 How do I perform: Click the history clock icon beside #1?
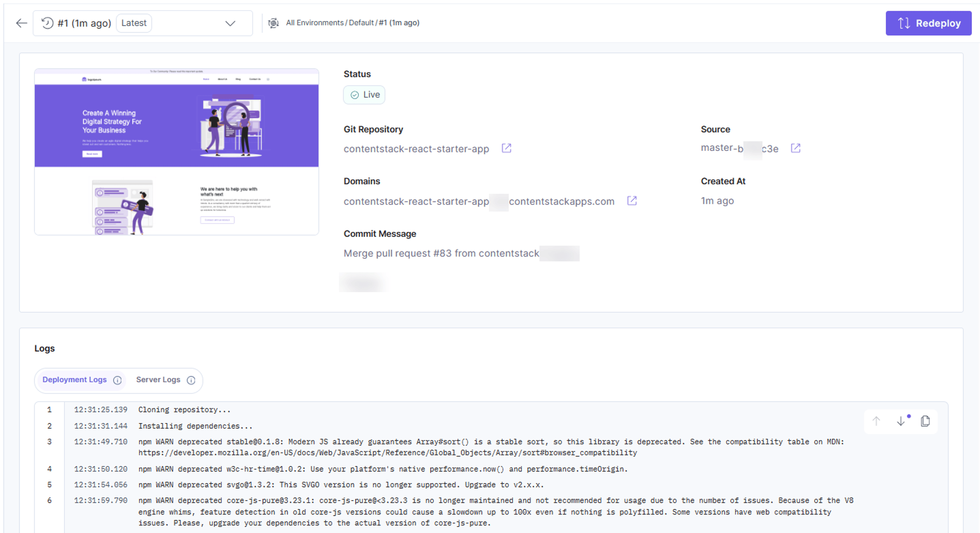click(47, 23)
